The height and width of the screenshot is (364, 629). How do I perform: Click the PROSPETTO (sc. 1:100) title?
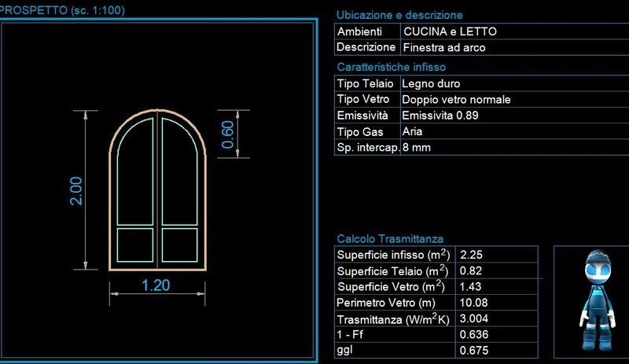(62, 10)
